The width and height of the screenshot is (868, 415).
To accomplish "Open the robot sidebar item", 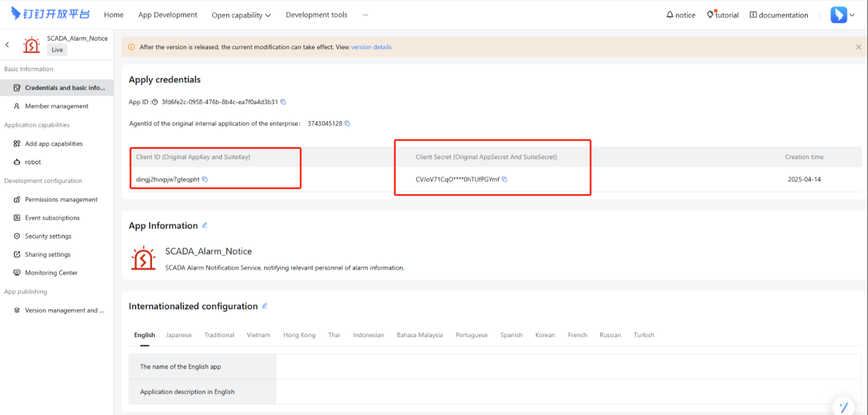I will [x=33, y=162].
